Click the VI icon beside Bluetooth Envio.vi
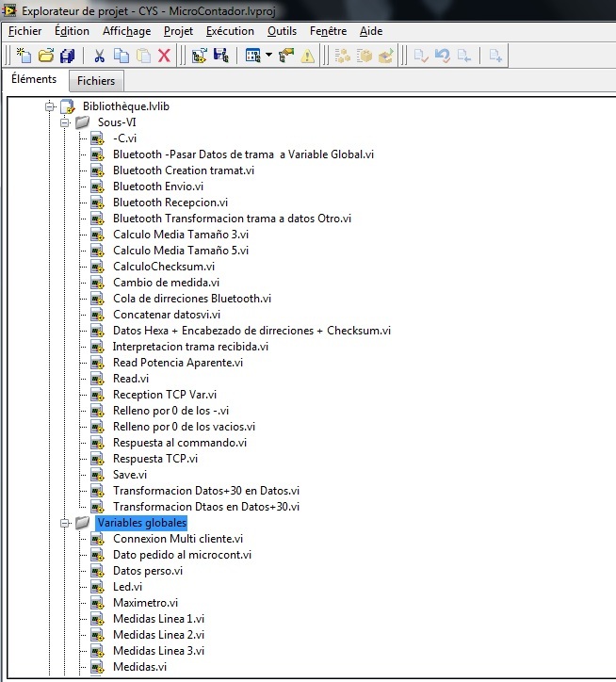The height and width of the screenshot is (682, 616). 97,187
